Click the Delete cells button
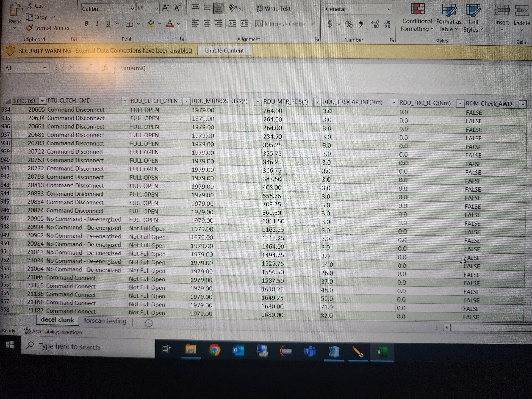 (522, 18)
